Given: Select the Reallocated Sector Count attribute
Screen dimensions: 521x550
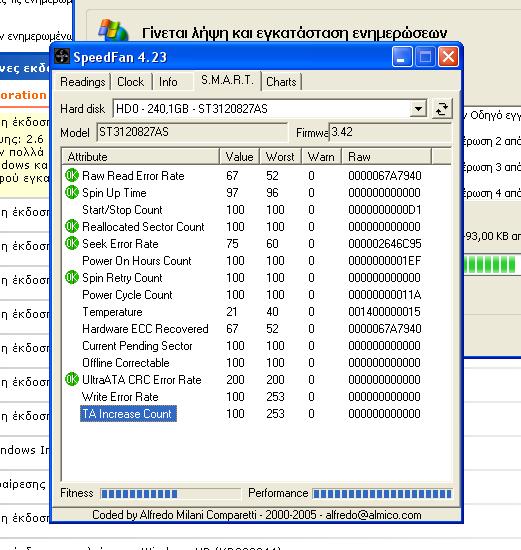Looking at the screenshot, I should pyautogui.click(x=143, y=227).
